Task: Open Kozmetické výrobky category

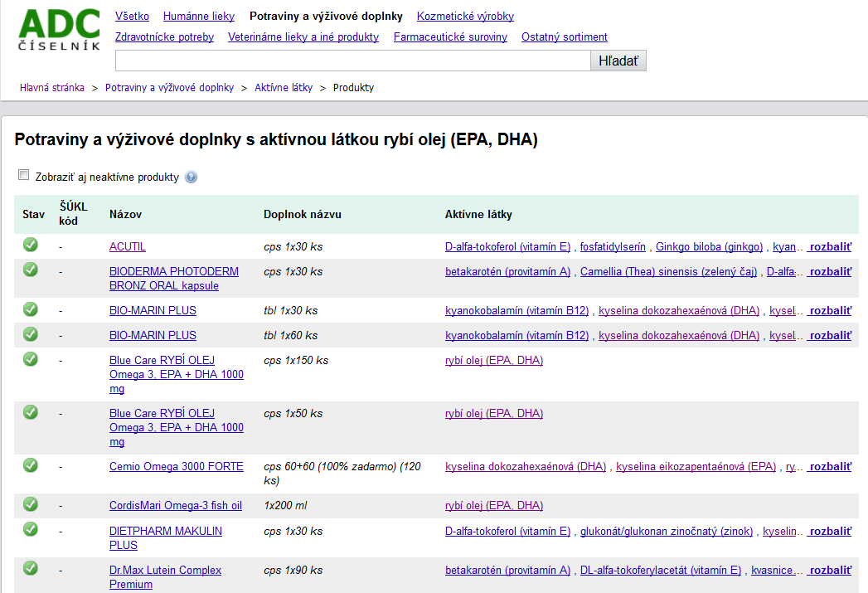Action: click(465, 16)
